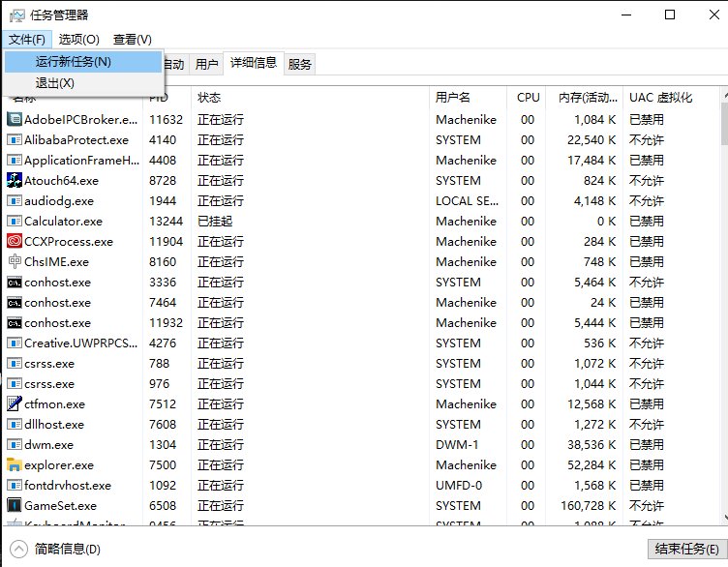Sort by the CPU column header

527,98
